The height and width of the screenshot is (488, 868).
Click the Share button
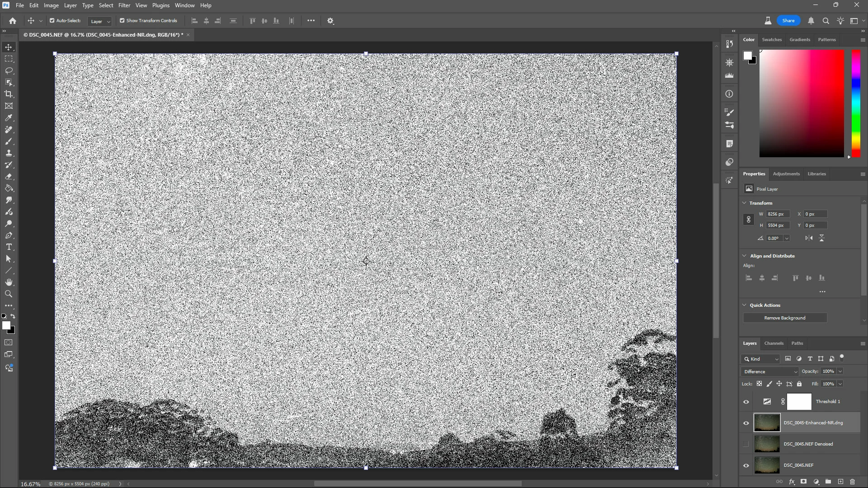(x=788, y=21)
